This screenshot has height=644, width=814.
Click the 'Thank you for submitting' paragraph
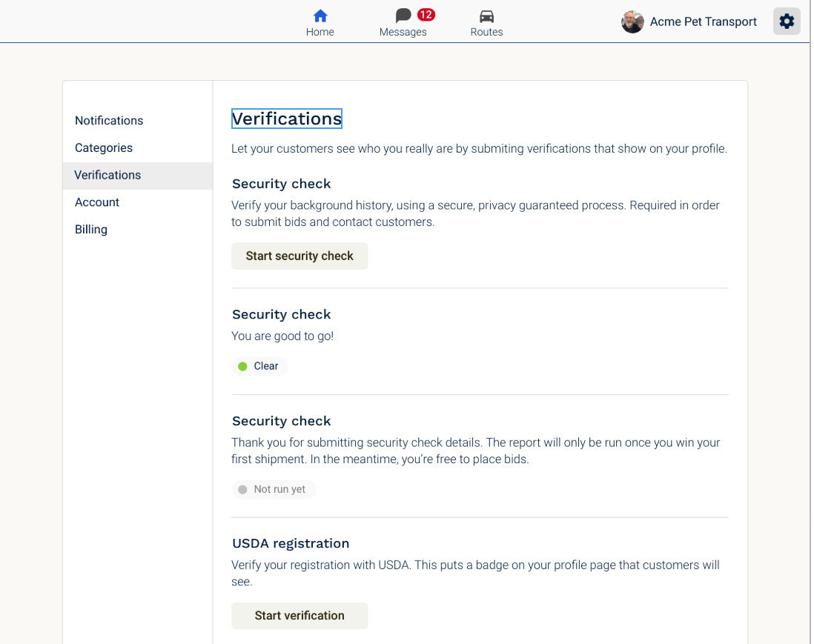tap(475, 451)
